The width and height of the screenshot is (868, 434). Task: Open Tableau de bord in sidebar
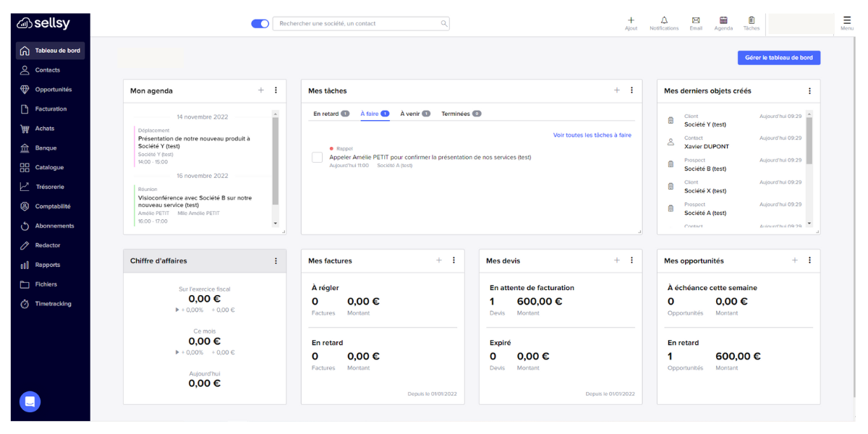pyautogui.click(x=50, y=51)
